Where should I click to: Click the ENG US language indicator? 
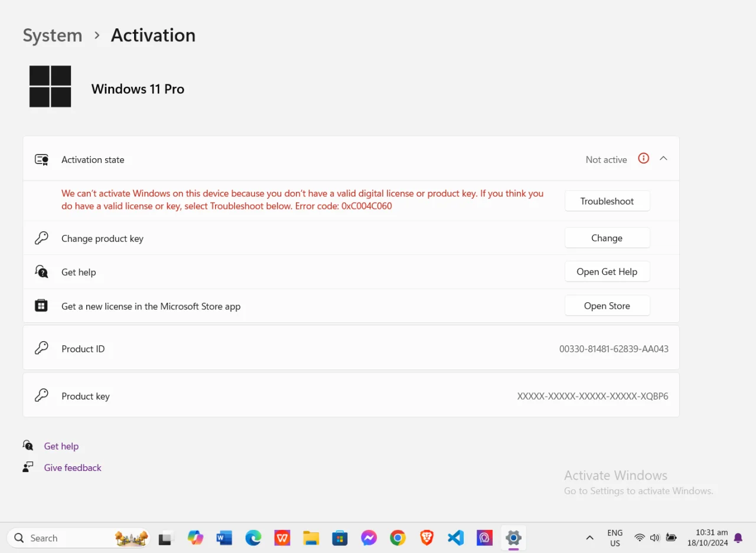pyautogui.click(x=615, y=538)
